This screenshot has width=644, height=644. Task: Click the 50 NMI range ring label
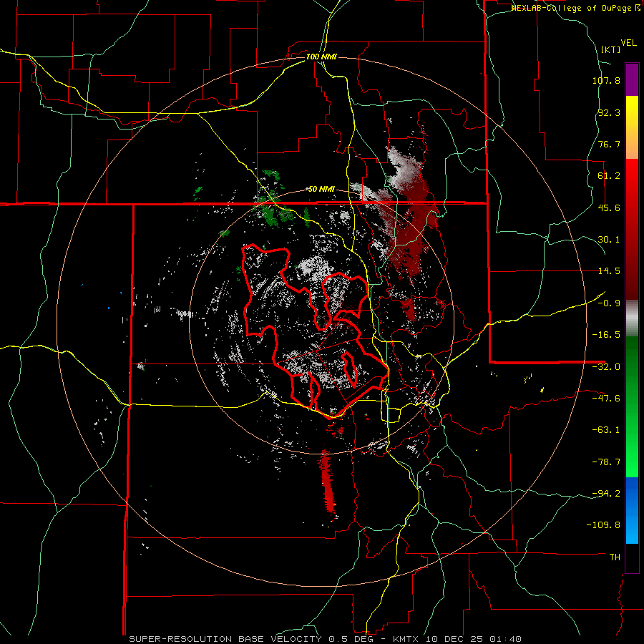[321, 190]
